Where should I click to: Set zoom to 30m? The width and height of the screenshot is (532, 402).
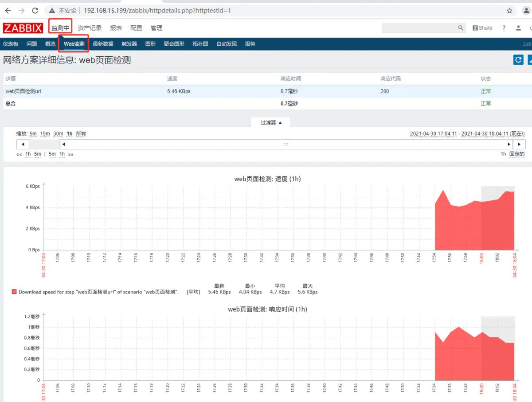click(58, 134)
